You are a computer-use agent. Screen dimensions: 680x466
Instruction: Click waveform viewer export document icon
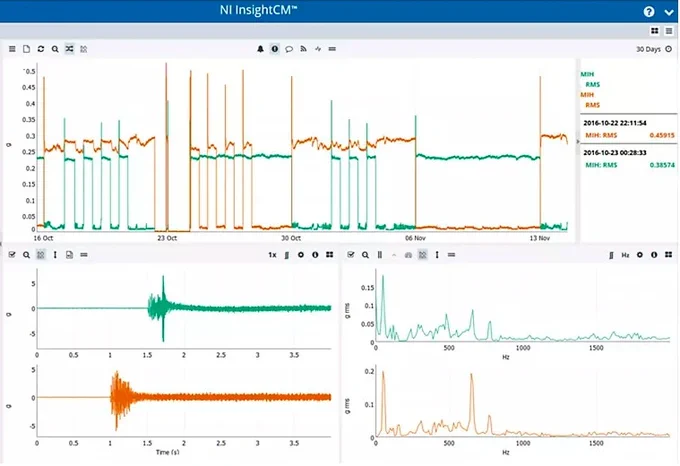pos(69,255)
